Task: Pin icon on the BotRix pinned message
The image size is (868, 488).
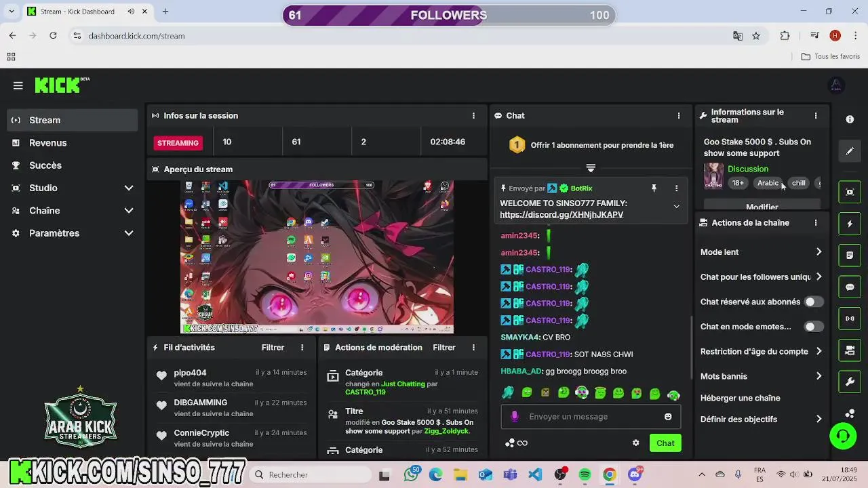Action: (x=654, y=188)
